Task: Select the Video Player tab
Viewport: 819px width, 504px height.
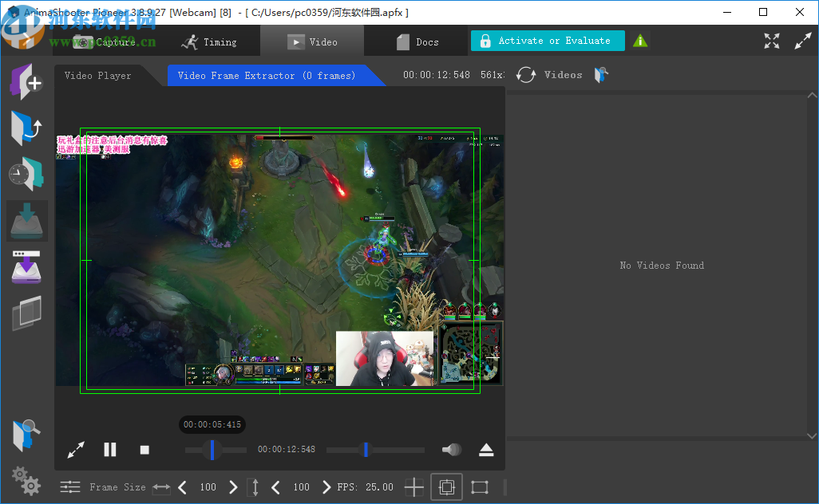Action: tap(97, 76)
